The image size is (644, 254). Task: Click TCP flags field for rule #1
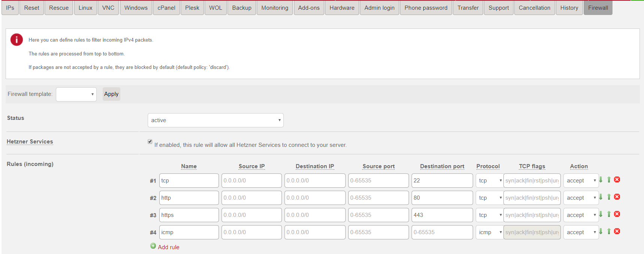click(532, 181)
